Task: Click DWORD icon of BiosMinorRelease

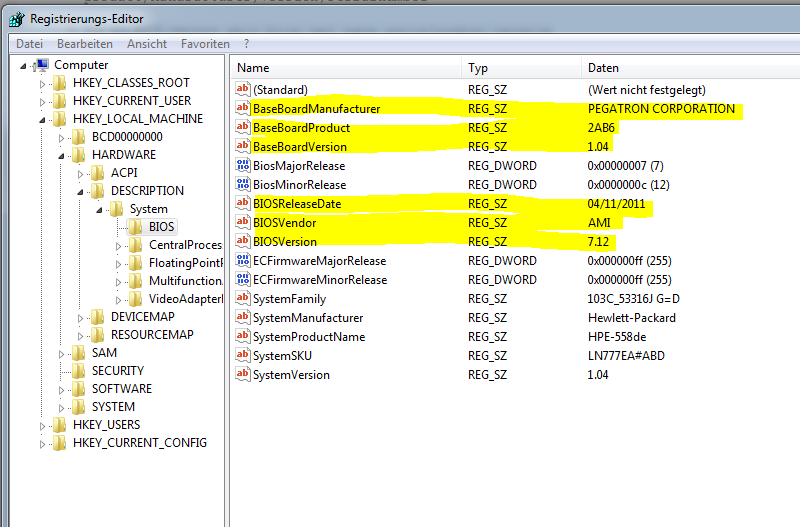Action: point(242,184)
